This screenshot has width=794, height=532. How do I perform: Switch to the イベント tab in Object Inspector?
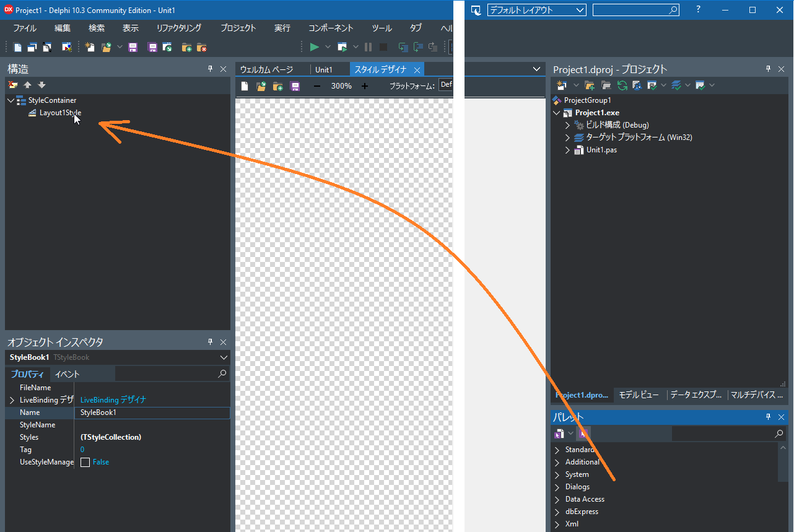pos(67,374)
